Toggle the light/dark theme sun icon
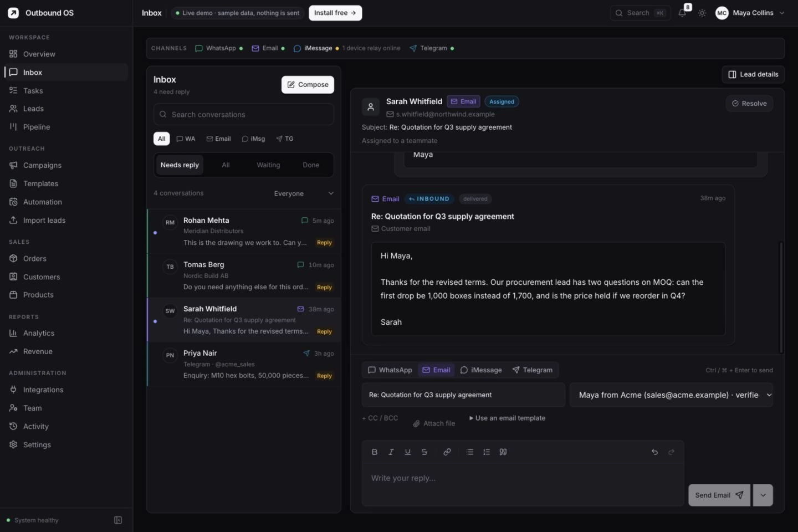Viewport: 798px width, 532px height. coord(702,13)
